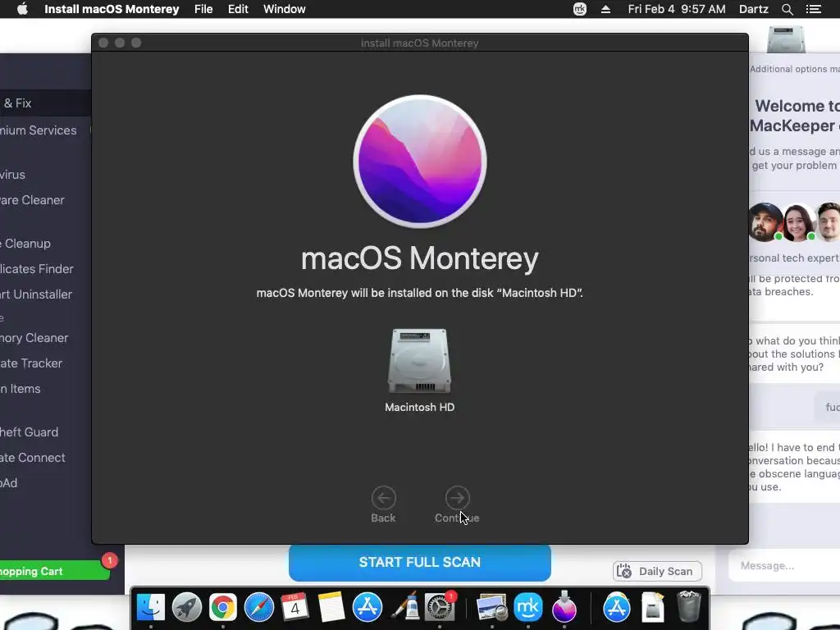Launch Google Chrome from the Dock

pos(223,608)
